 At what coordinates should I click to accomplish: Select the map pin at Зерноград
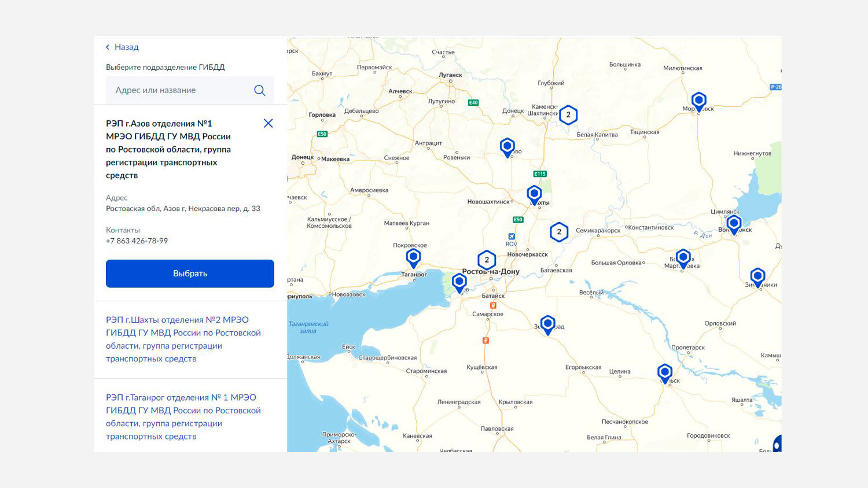coord(547,324)
